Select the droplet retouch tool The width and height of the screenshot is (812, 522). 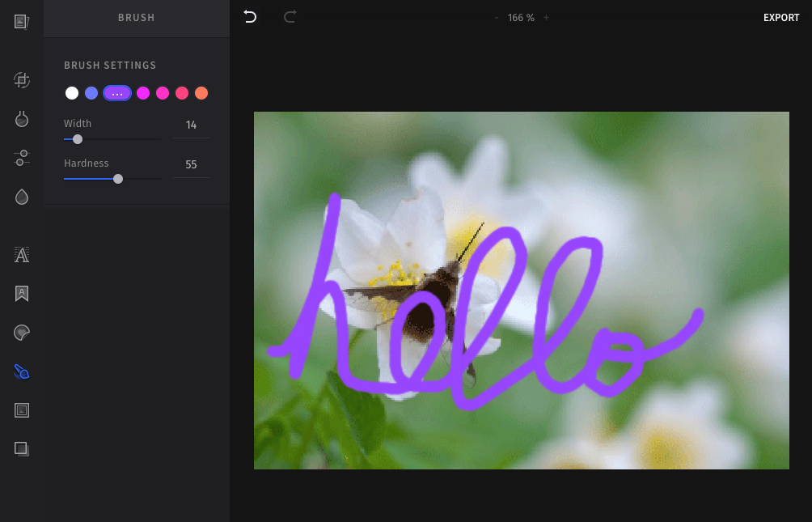pyautogui.click(x=21, y=197)
